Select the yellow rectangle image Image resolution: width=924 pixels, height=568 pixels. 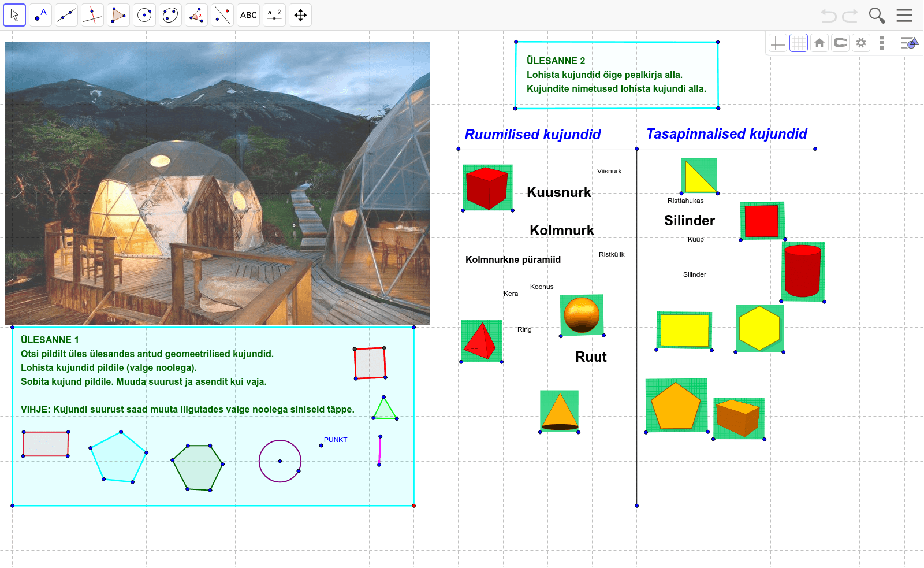click(x=684, y=331)
